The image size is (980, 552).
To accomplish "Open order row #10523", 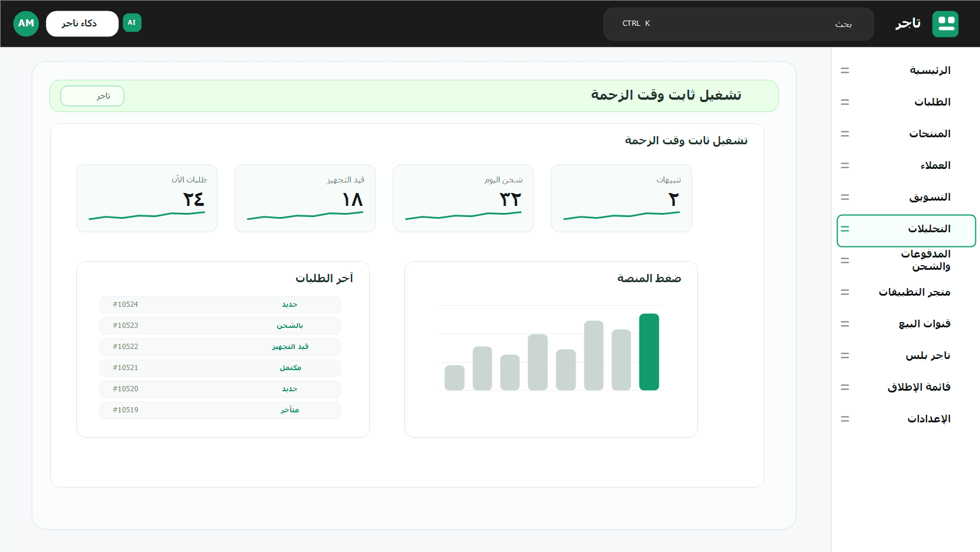I will coord(220,326).
